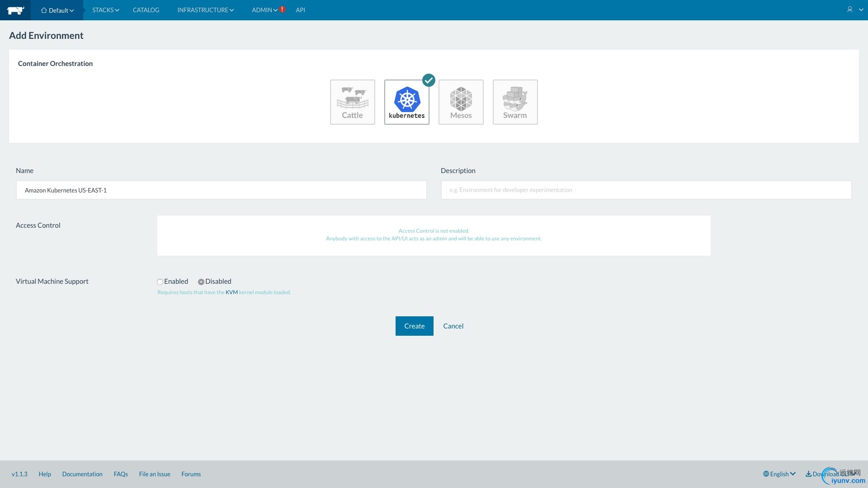Select Swarm orchestration tile
This screenshot has width=868, height=488.
pyautogui.click(x=515, y=102)
